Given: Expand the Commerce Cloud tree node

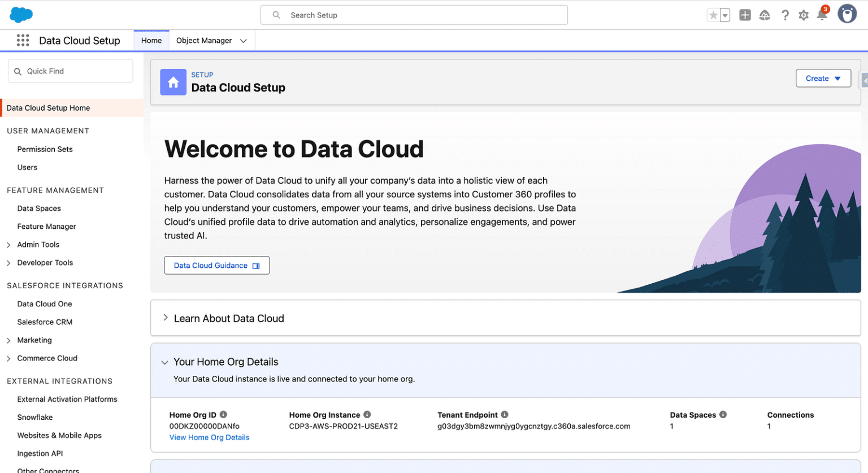Looking at the screenshot, I should click(8, 358).
